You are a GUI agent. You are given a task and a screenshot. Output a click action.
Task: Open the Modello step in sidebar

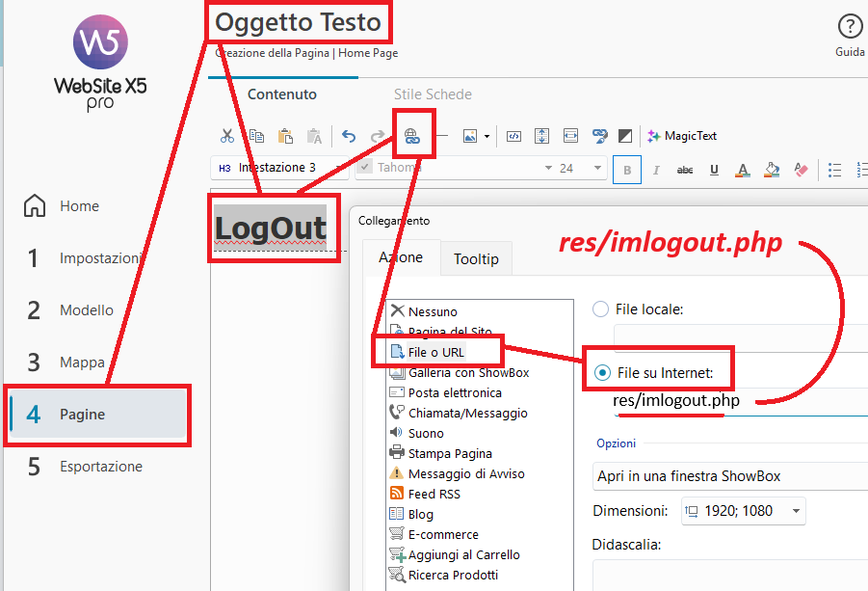[86, 310]
